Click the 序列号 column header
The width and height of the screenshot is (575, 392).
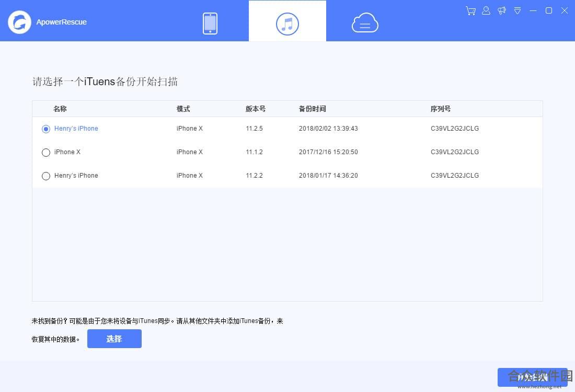click(x=441, y=109)
